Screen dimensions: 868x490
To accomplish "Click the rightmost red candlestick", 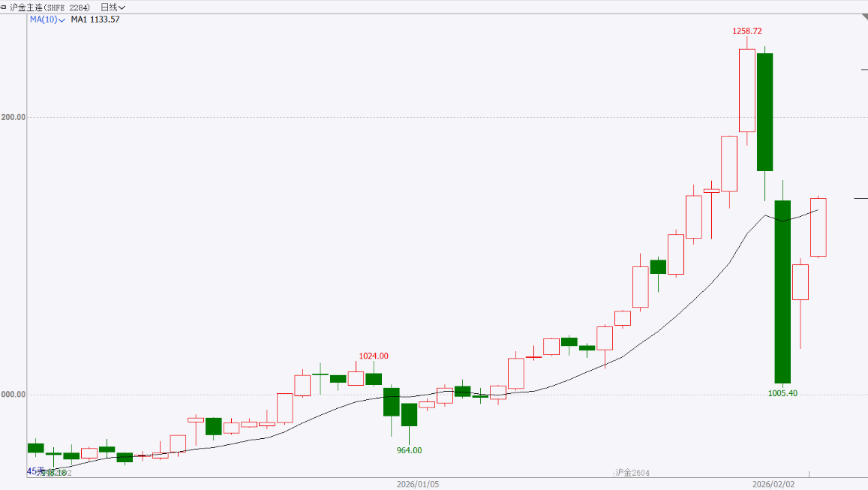I will 818,227.
